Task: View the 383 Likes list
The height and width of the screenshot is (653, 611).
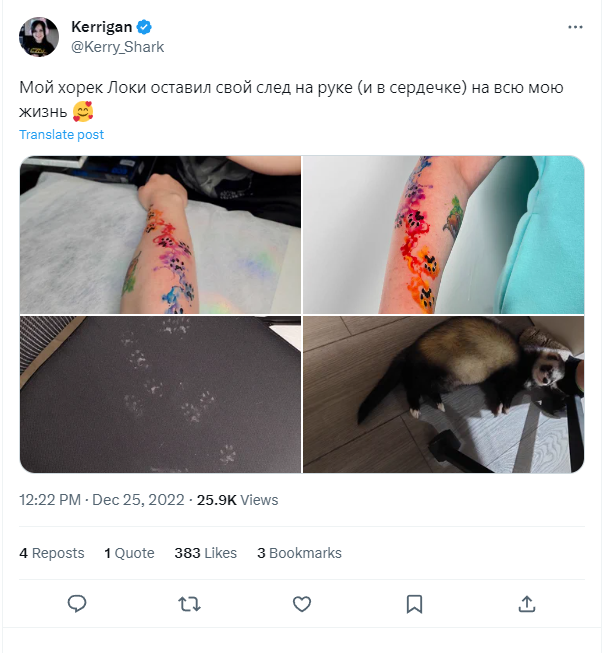Action: (206, 553)
